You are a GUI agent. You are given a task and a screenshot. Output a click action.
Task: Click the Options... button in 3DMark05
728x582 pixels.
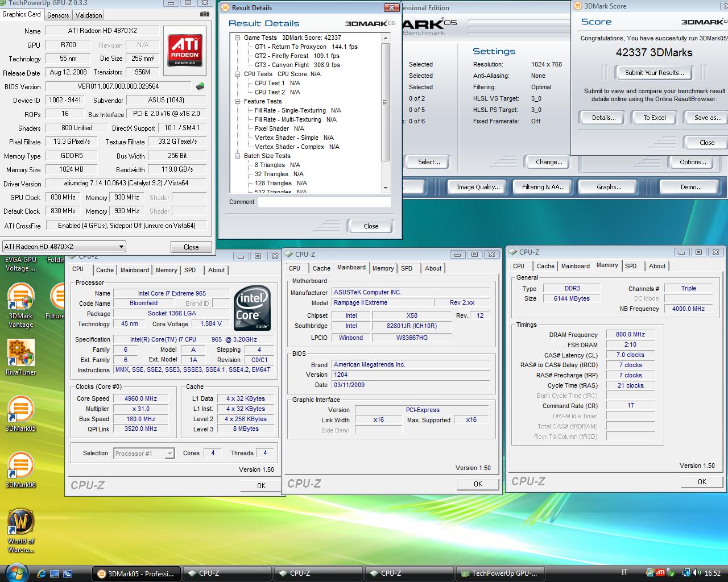692,162
